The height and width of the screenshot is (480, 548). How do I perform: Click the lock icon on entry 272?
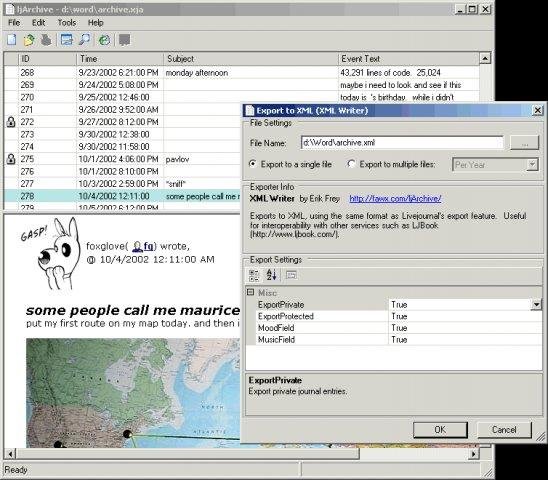pyautogui.click(x=11, y=122)
